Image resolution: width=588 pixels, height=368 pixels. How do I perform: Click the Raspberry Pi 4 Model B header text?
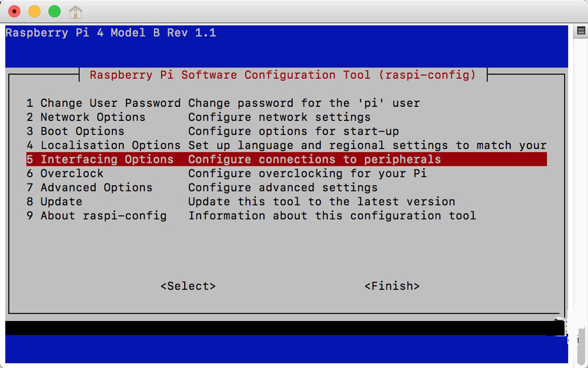[x=111, y=33]
